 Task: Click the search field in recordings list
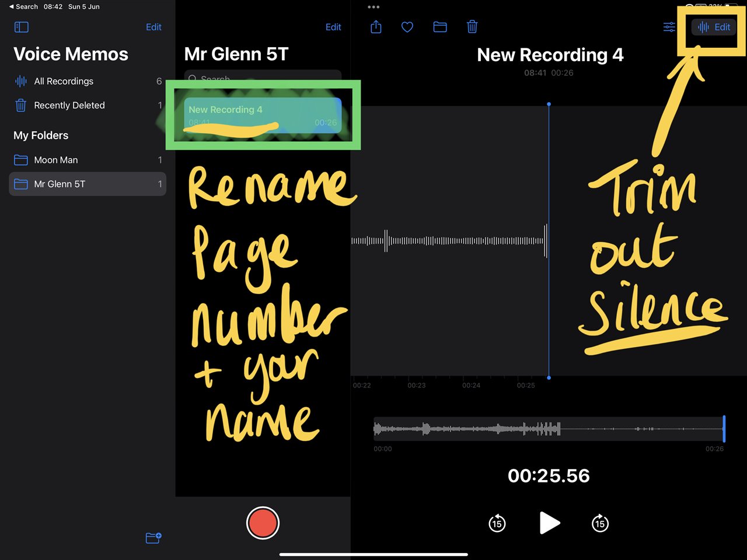pyautogui.click(x=263, y=77)
